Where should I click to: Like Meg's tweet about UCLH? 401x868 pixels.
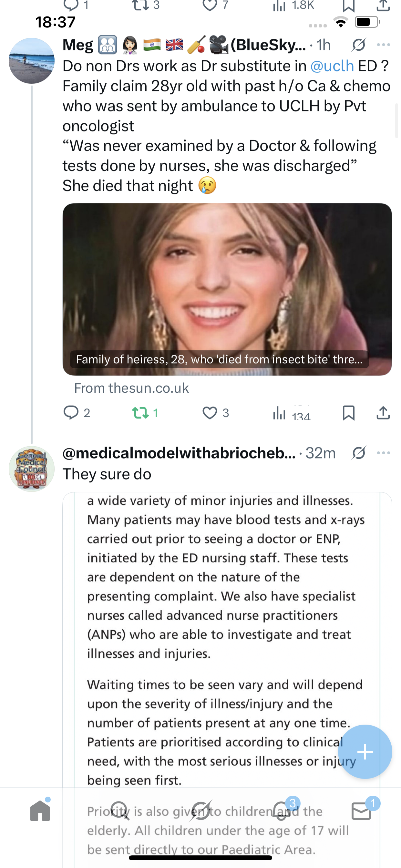coord(210,412)
